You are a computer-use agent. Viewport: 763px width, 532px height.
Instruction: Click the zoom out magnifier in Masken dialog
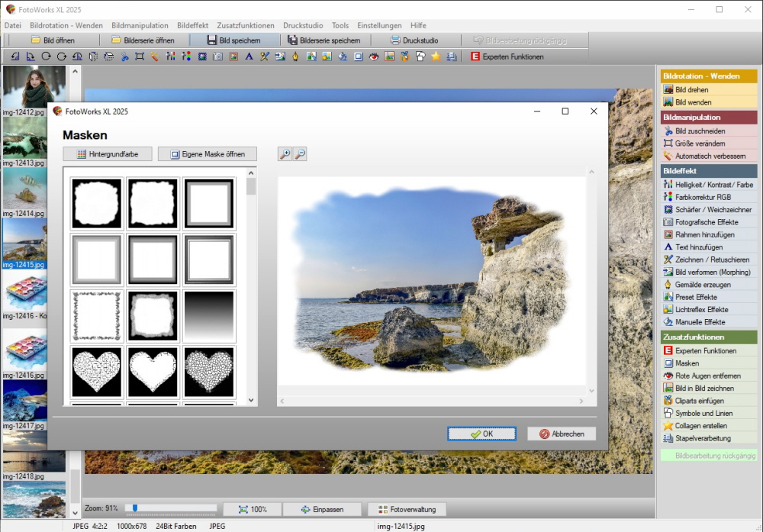[300, 154]
